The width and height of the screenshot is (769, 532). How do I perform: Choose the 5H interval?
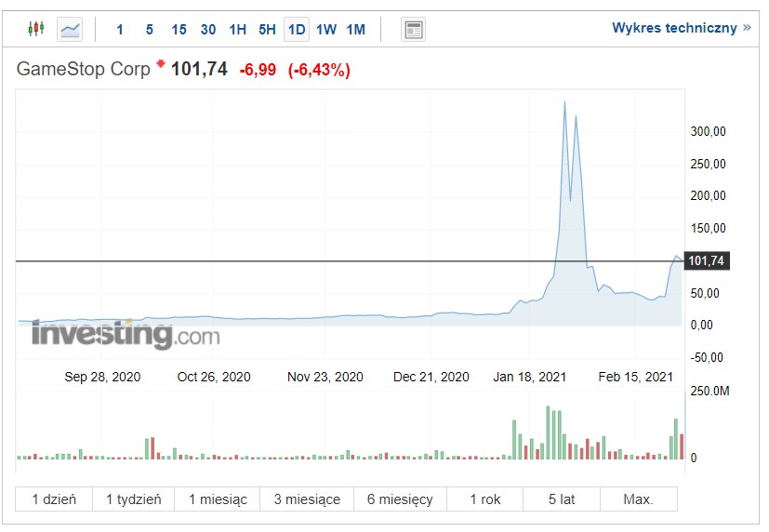coord(267,30)
